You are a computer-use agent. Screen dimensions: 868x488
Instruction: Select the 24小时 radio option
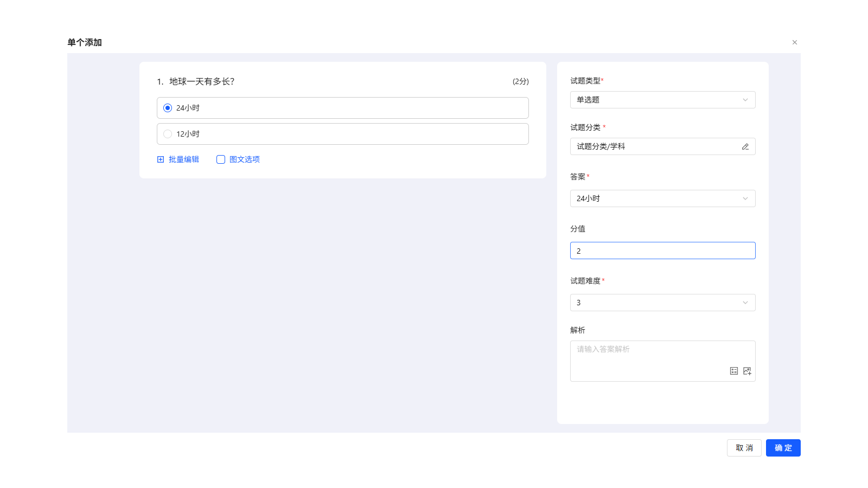pos(168,108)
